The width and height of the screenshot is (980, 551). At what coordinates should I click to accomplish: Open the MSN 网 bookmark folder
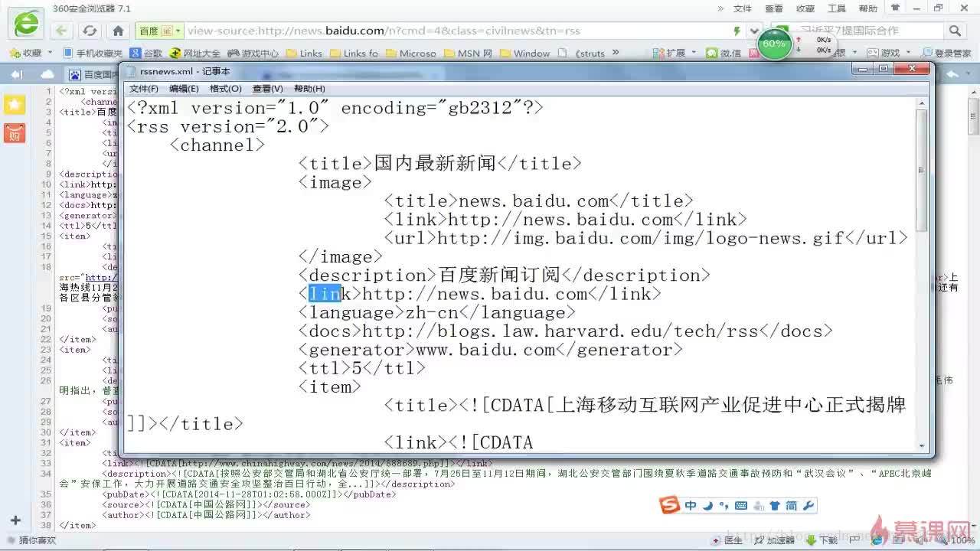click(x=467, y=53)
